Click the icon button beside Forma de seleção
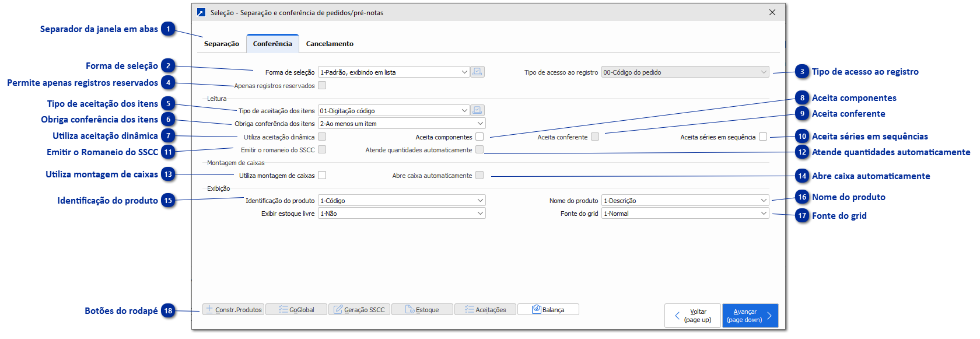 click(x=477, y=72)
